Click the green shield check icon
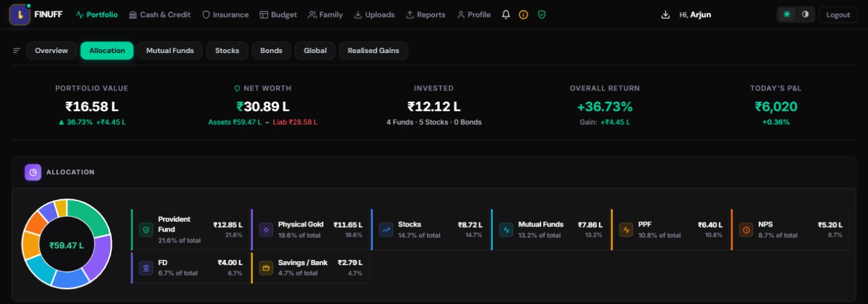 (542, 15)
